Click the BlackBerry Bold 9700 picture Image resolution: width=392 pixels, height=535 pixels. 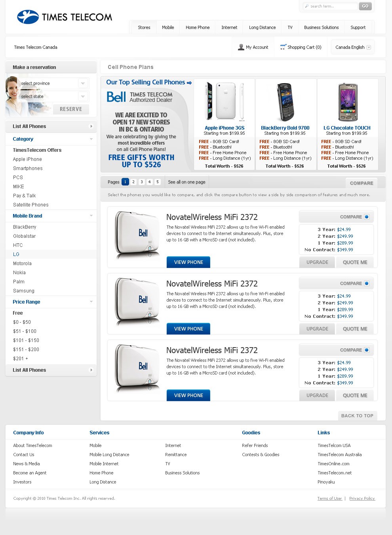point(285,102)
